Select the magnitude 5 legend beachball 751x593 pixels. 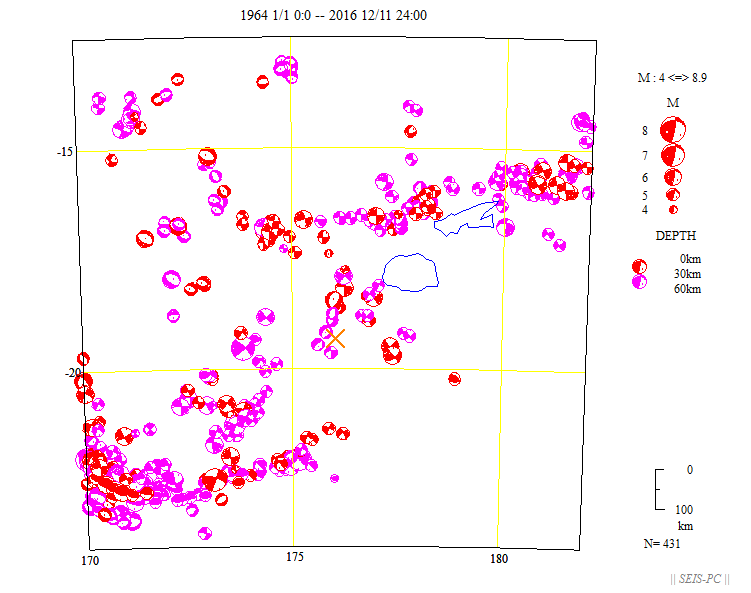673,194
